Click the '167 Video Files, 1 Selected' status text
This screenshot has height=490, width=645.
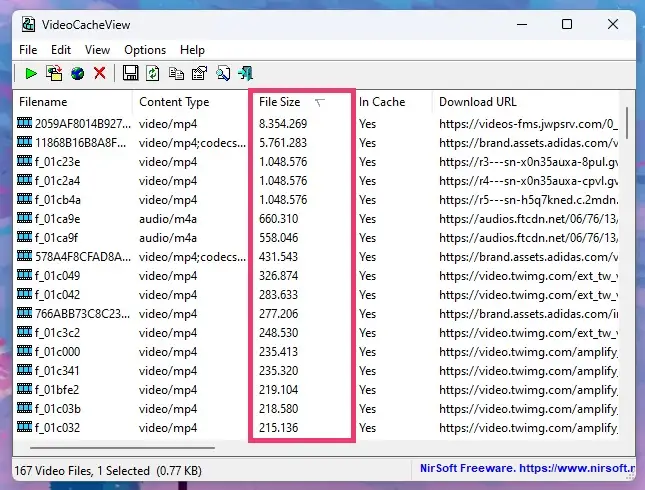tap(82, 471)
